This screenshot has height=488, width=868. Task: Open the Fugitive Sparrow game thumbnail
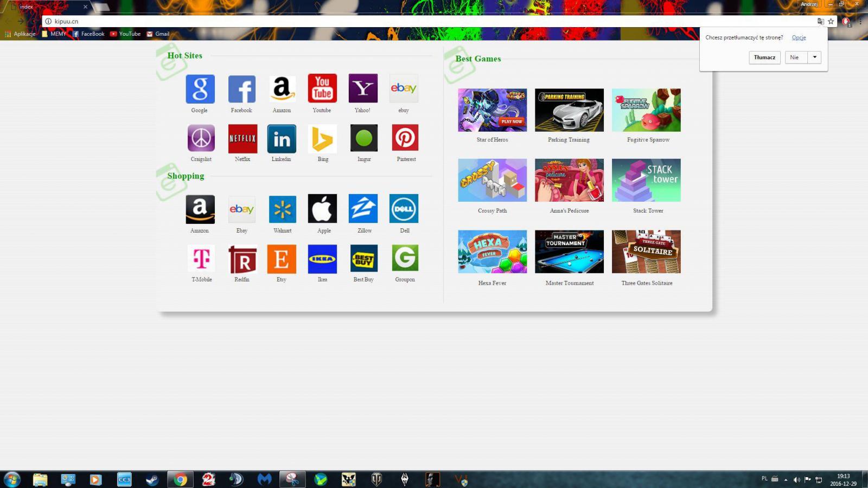[646, 110]
